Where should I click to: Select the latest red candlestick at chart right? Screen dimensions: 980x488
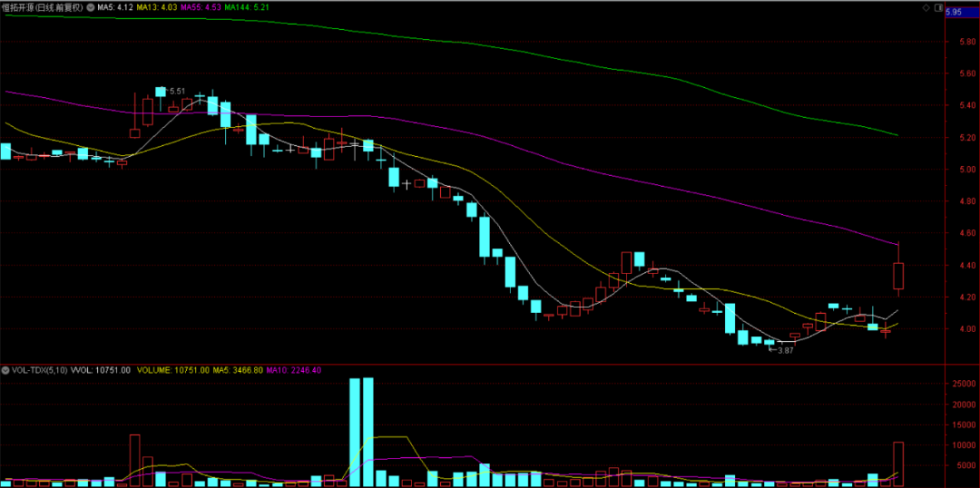point(898,276)
